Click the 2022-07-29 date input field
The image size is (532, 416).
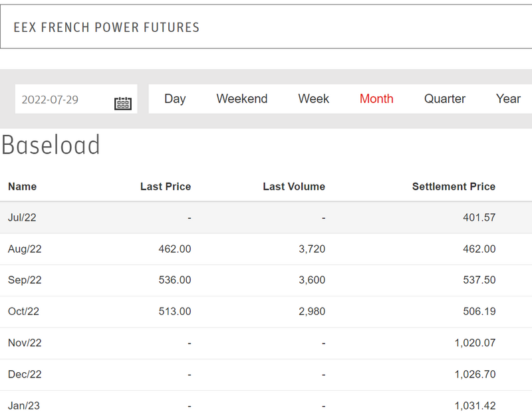click(x=61, y=100)
